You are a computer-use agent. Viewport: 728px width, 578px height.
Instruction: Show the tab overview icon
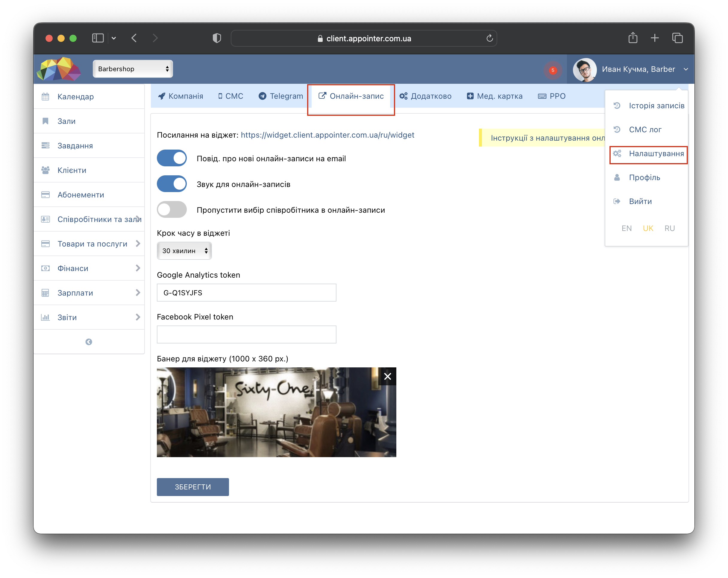click(x=677, y=38)
